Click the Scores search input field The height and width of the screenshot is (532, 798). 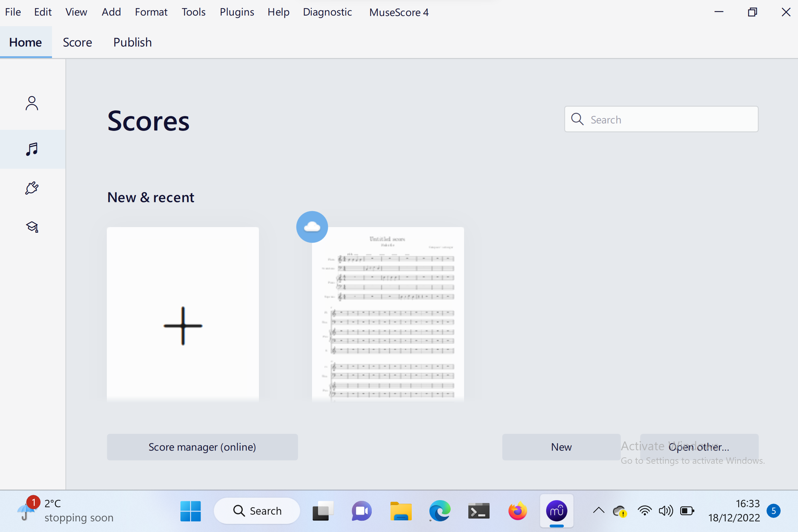672,120
